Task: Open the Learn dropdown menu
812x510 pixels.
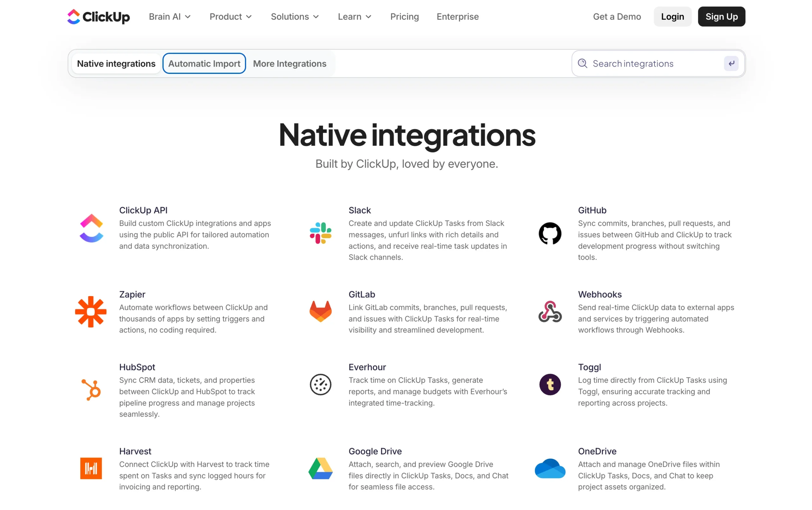Action: point(354,16)
